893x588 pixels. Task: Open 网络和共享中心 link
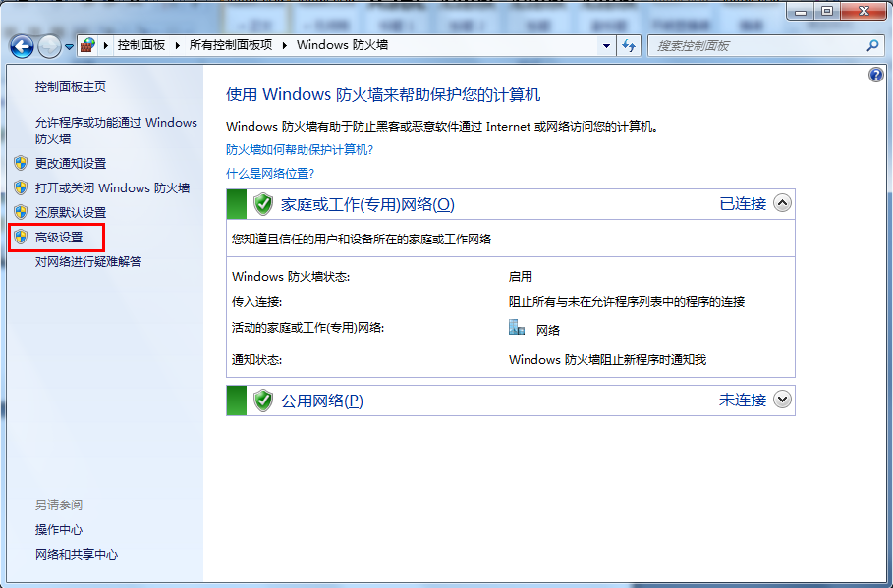(77, 554)
